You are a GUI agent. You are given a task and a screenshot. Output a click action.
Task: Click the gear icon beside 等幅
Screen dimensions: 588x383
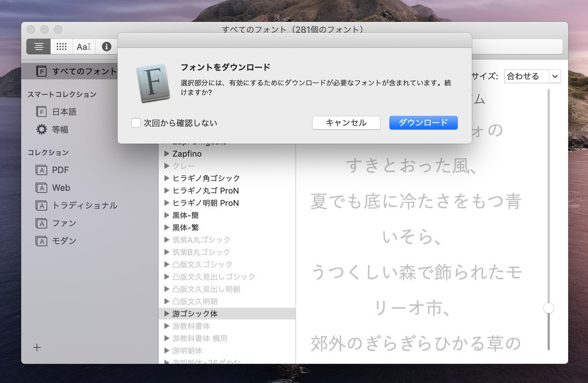(x=42, y=130)
